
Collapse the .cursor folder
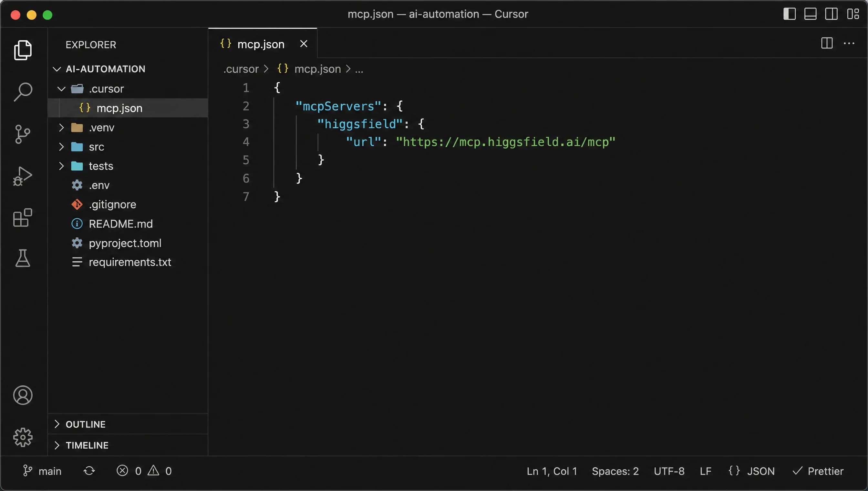coord(61,89)
